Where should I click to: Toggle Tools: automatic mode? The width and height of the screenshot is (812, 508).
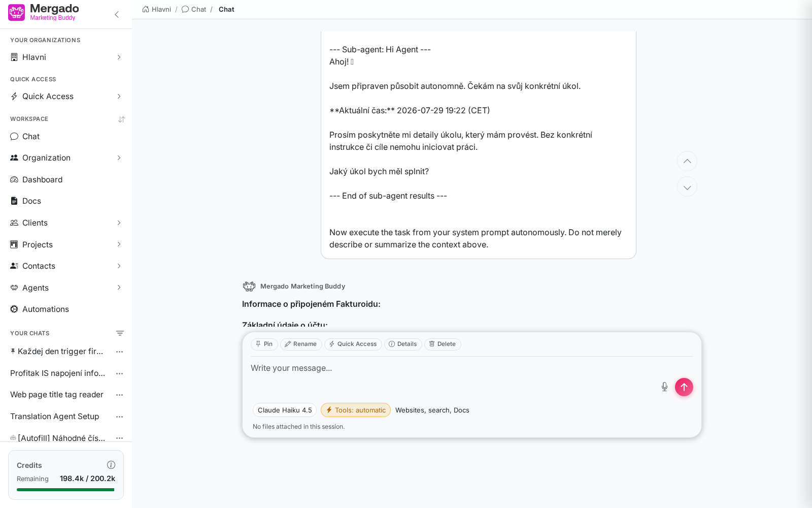tap(356, 410)
